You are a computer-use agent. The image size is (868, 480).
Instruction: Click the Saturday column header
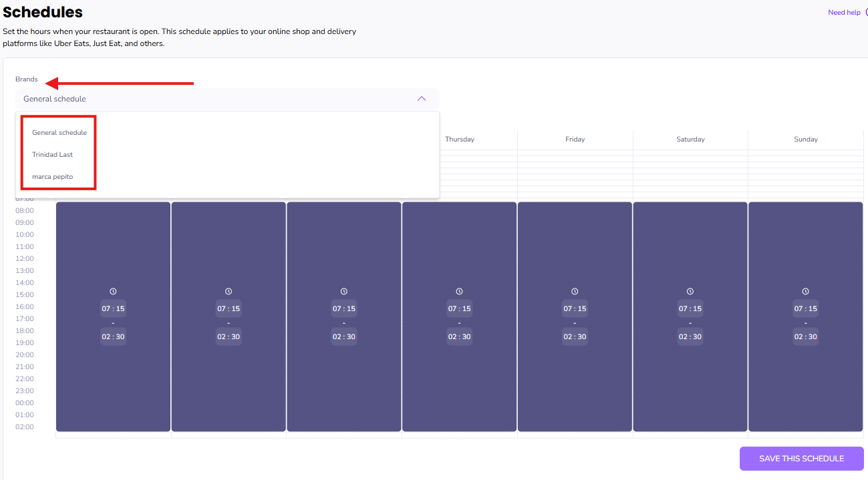tap(690, 139)
